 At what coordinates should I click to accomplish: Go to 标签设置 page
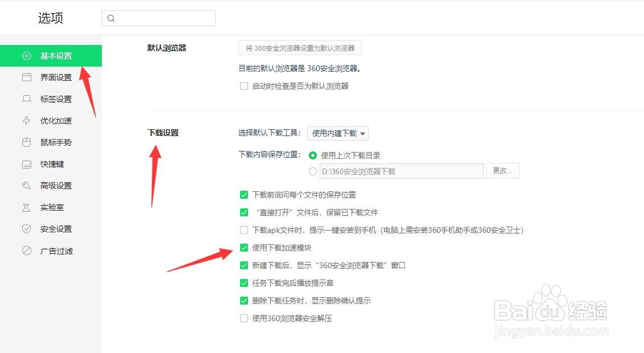click(x=51, y=98)
